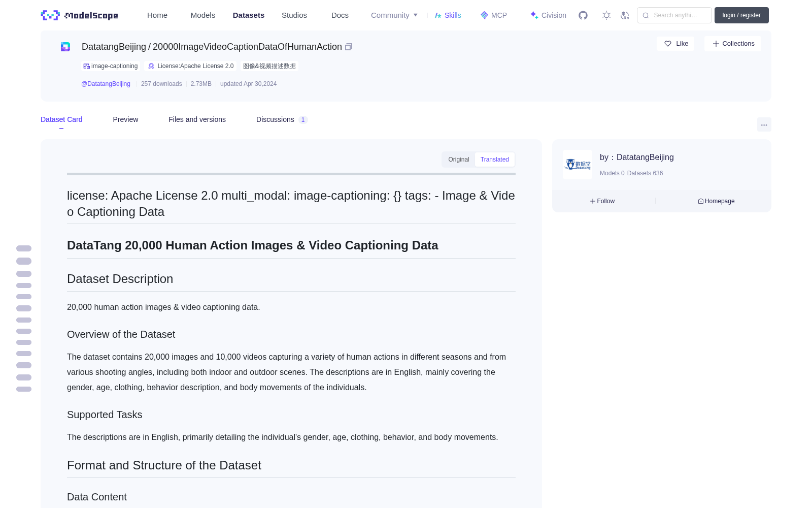Toggle the light/dark theme sun icon
Viewport: 812px width, 508px height.
pyautogui.click(x=606, y=15)
